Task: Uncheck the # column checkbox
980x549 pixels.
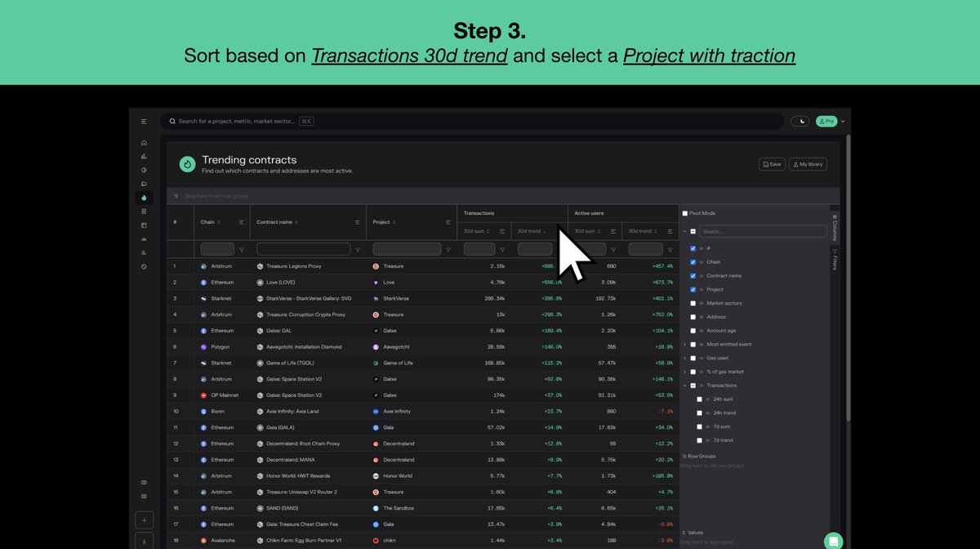Action: pos(693,248)
